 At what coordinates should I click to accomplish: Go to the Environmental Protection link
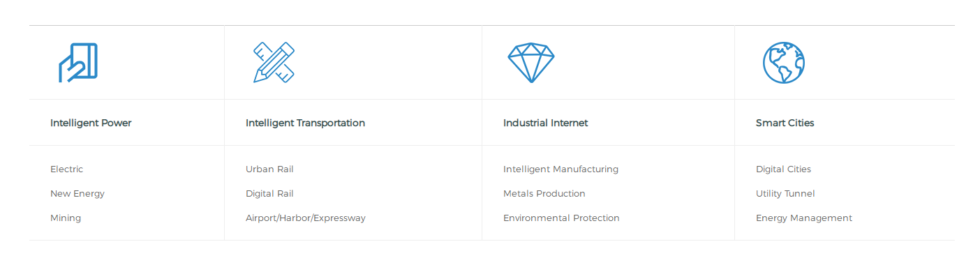tap(561, 218)
